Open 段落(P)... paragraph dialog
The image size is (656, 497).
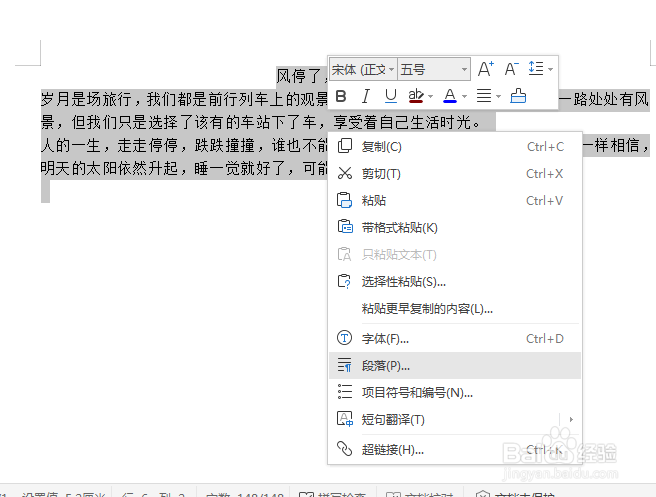click(455, 366)
